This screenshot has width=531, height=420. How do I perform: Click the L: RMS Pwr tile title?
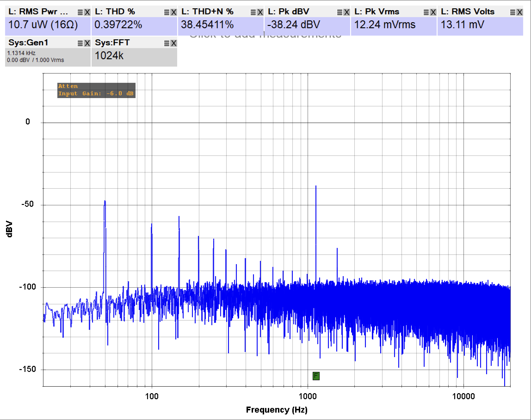coord(38,12)
